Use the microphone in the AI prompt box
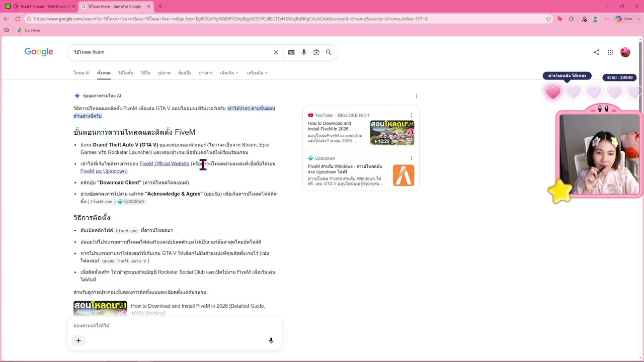The height and width of the screenshot is (362, 644). [271, 340]
